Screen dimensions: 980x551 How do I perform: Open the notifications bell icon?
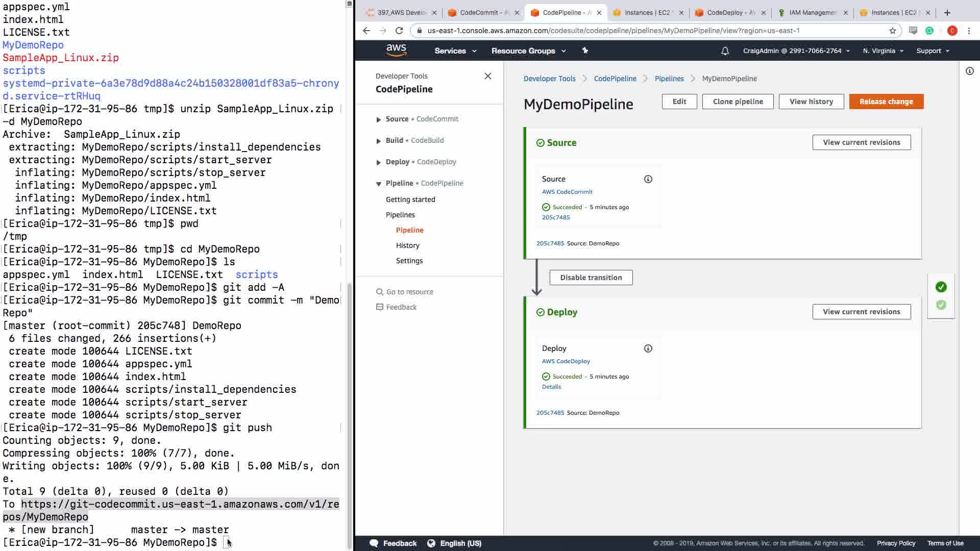pyautogui.click(x=725, y=51)
